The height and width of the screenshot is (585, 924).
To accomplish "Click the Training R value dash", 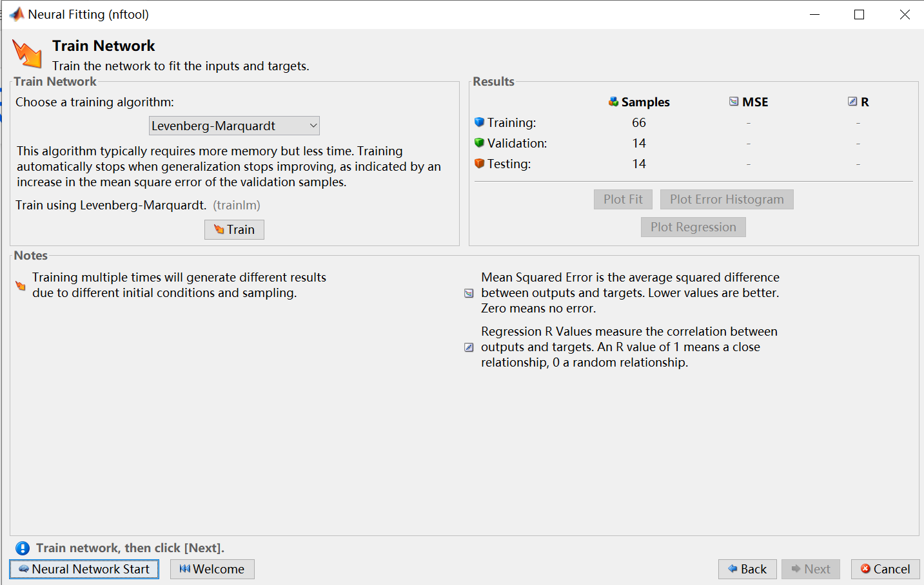I will pos(858,123).
